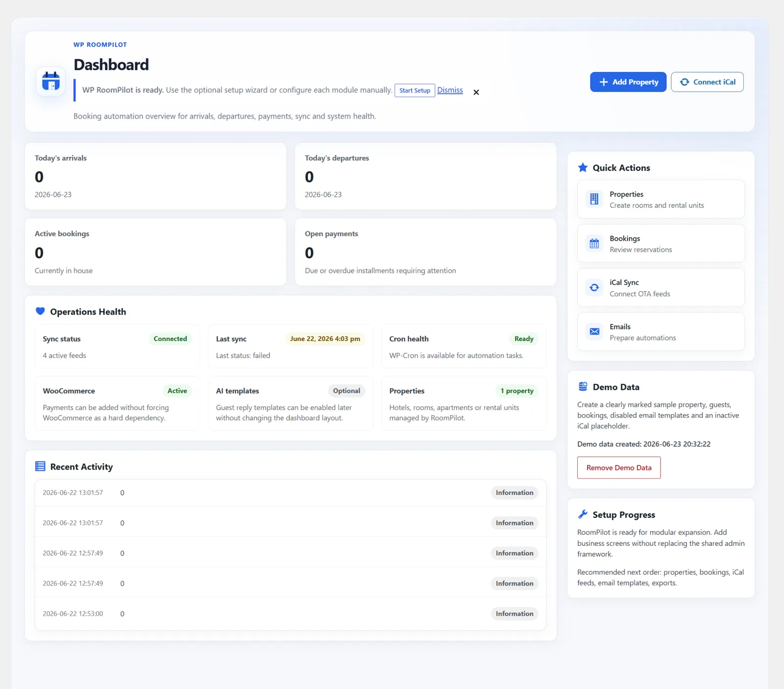Click the WP RoomPilot calendar logo icon
This screenshot has height=689, width=784.
click(51, 81)
